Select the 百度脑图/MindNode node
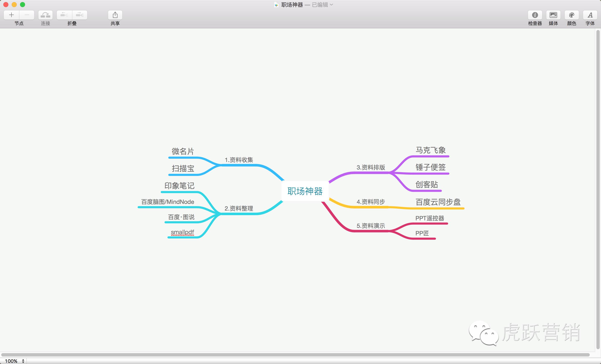The image size is (601, 364). [x=168, y=202]
